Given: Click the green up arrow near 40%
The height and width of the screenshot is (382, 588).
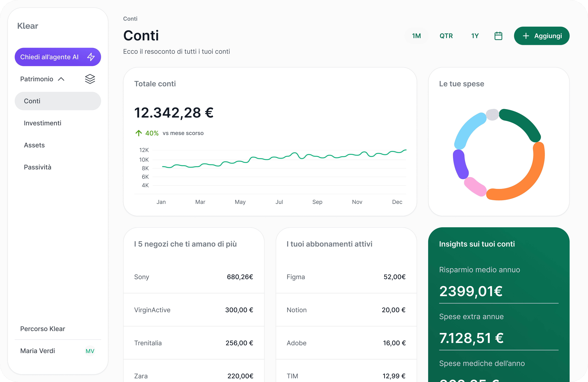Looking at the screenshot, I should tap(139, 133).
